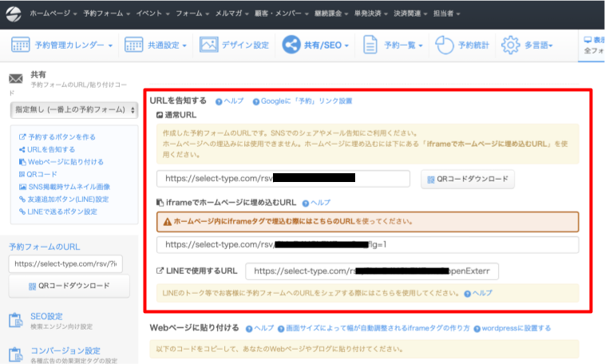Click the calendar icon for 予約管理カレンダー
605x364 pixels.
tap(21, 45)
